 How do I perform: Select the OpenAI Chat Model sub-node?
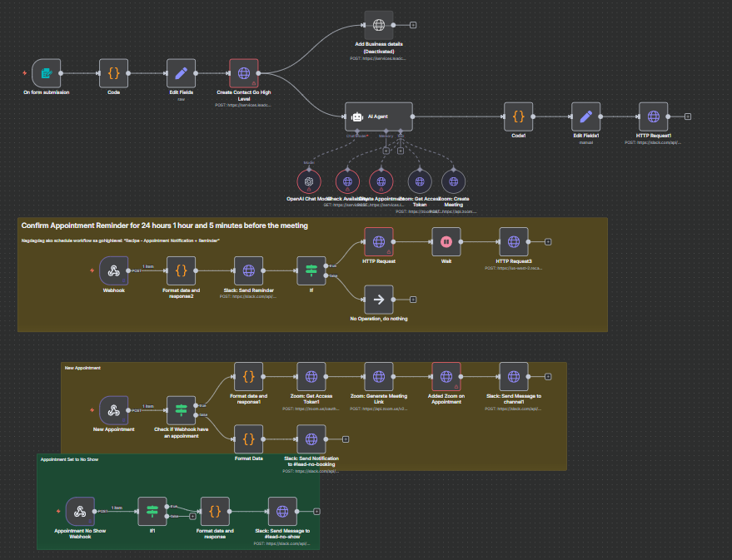pos(308,181)
